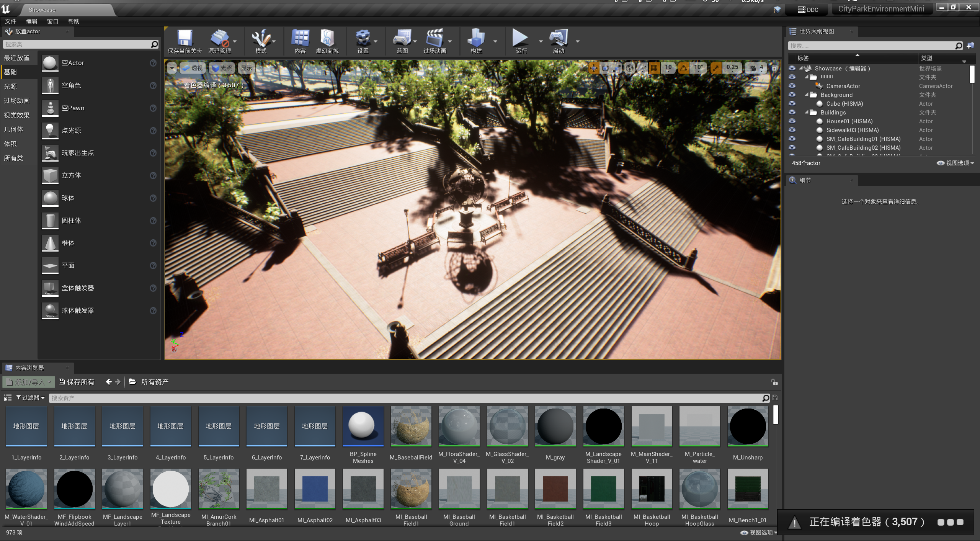Select the rotate gizmo tool
This screenshot has width=980, height=541.
coord(605,68)
